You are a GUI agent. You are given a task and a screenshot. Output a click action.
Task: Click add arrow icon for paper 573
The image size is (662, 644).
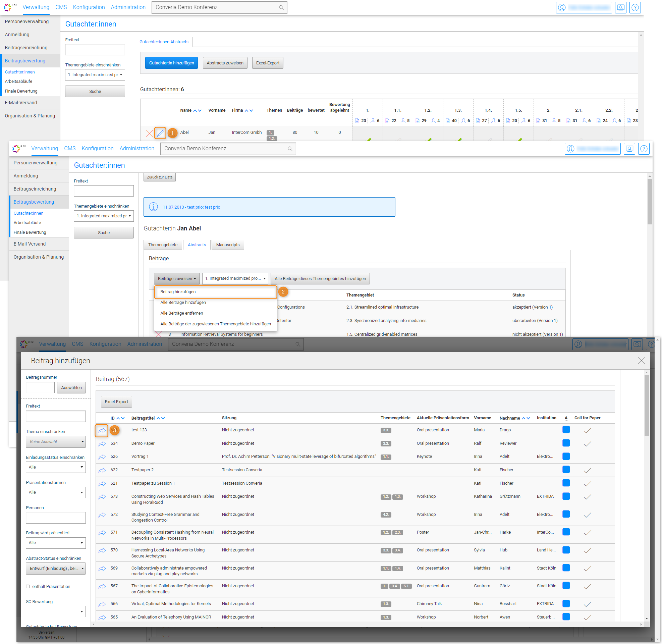click(x=102, y=497)
